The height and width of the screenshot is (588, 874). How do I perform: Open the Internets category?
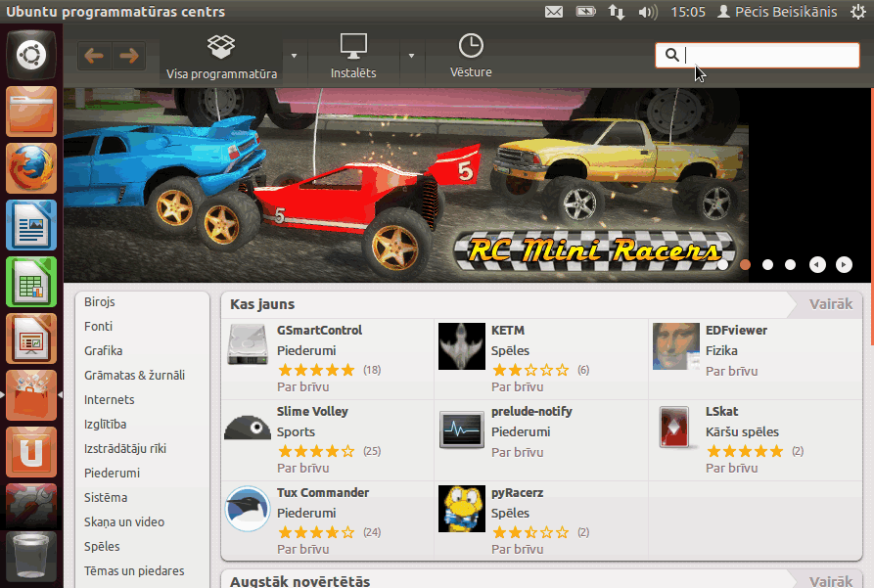coord(110,399)
